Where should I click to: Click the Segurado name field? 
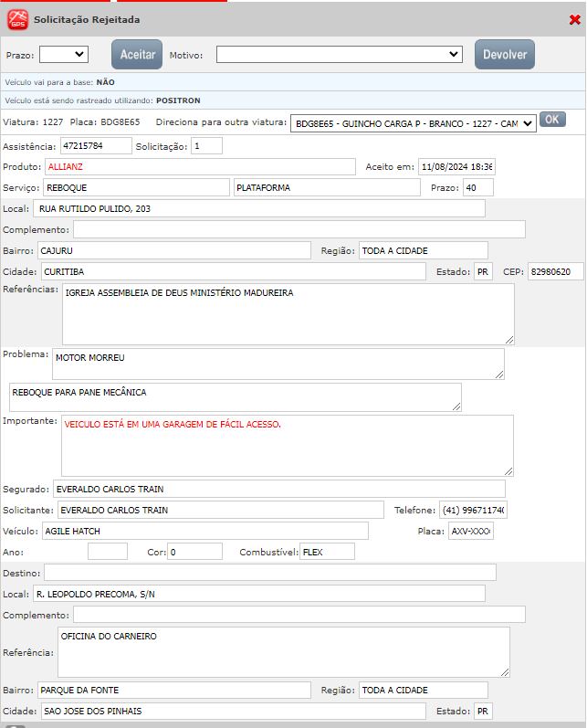(278, 489)
